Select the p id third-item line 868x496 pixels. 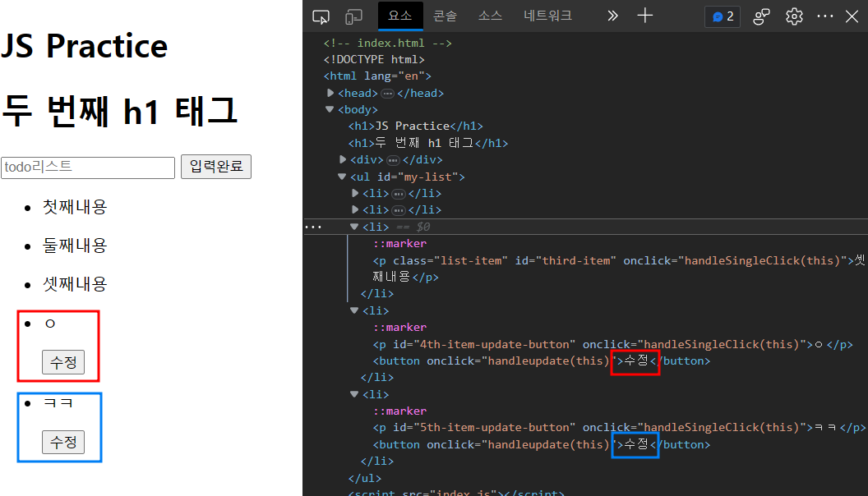tap(618, 269)
